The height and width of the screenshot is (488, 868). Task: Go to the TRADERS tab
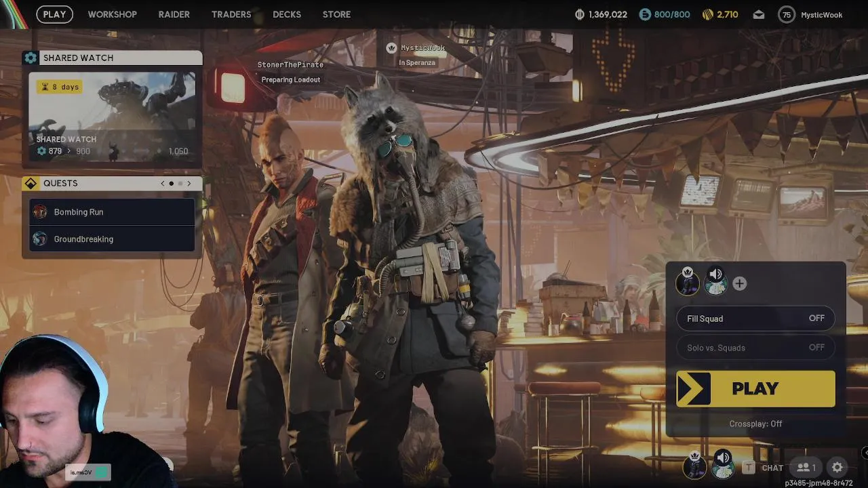pos(231,14)
